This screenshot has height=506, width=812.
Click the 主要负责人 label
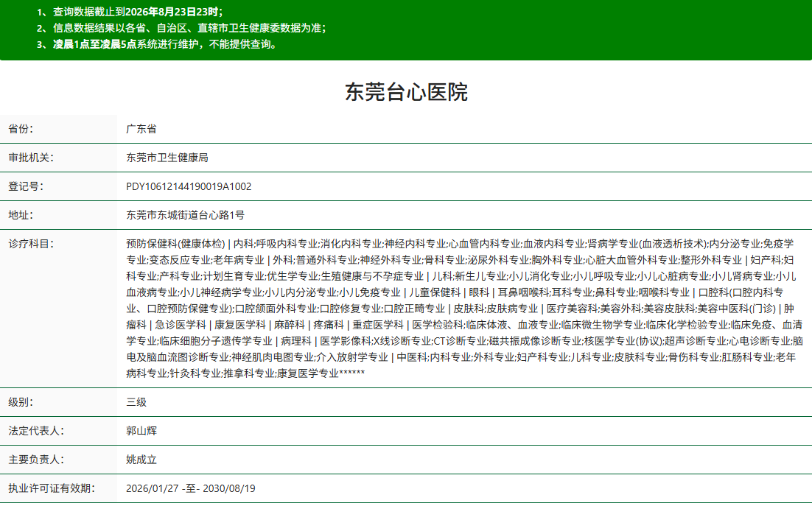pyautogui.click(x=35, y=460)
